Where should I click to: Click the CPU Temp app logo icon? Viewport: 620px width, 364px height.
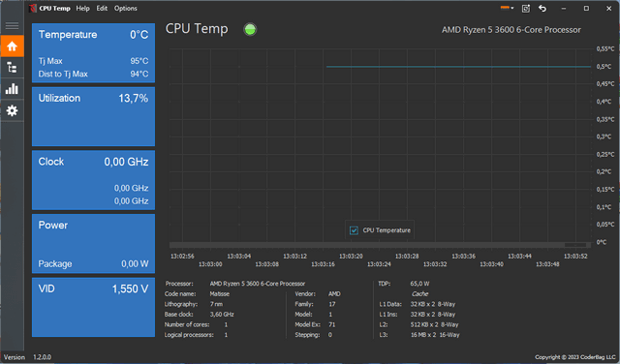click(x=33, y=9)
